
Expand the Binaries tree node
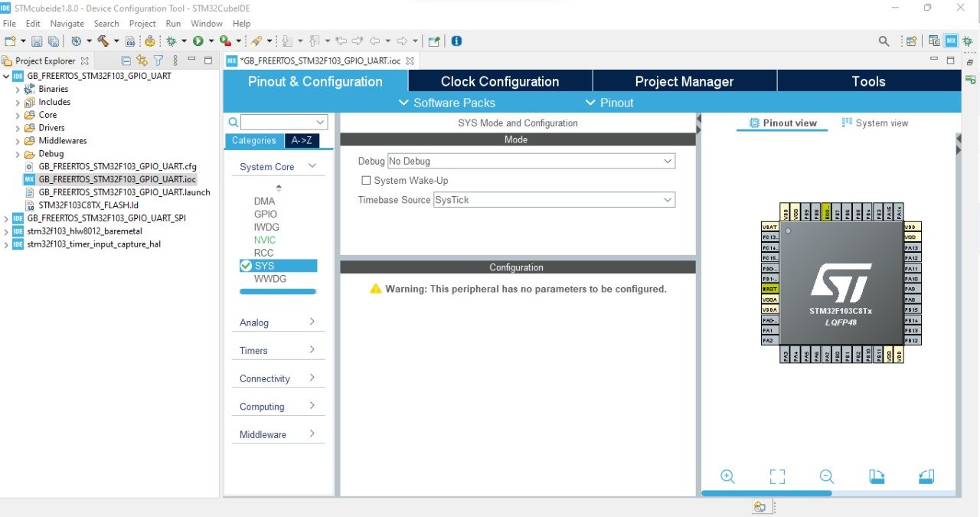pyautogui.click(x=18, y=89)
